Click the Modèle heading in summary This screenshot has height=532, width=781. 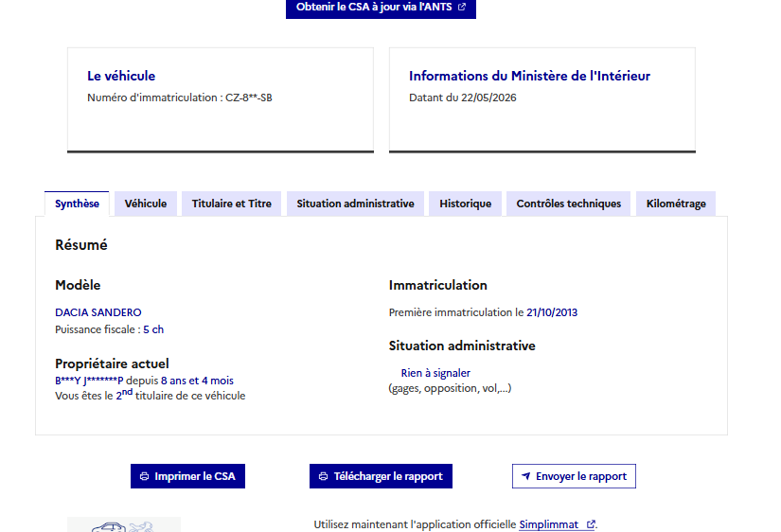tap(78, 285)
